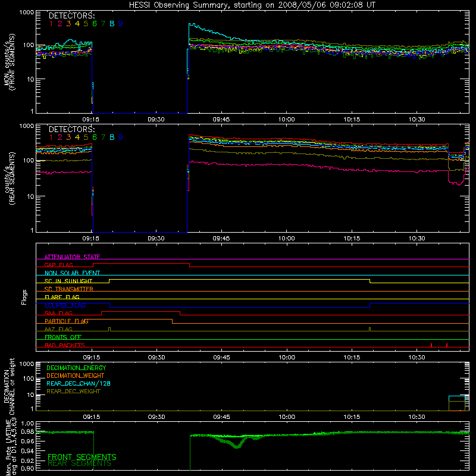This screenshot has height=476, width=476.
Task: Click DETECTORS: label in rear segments panel
Action: click(72, 129)
